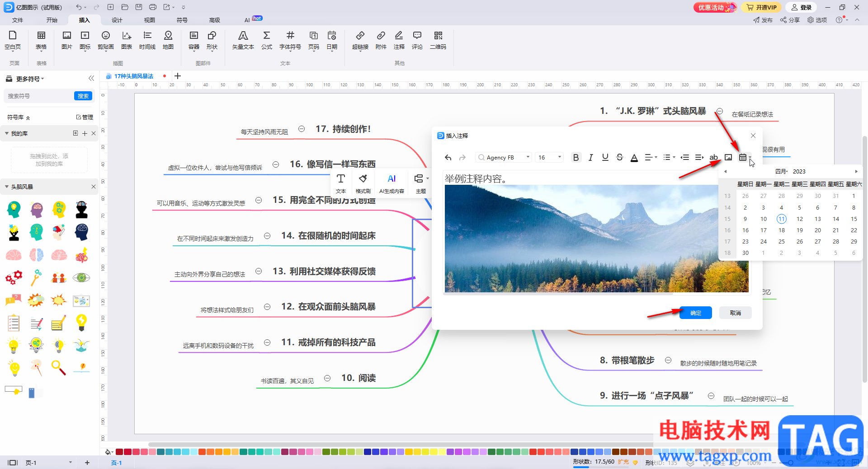Decrease indent in the note editor
This screenshot has height=469, width=868.
[x=685, y=157]
